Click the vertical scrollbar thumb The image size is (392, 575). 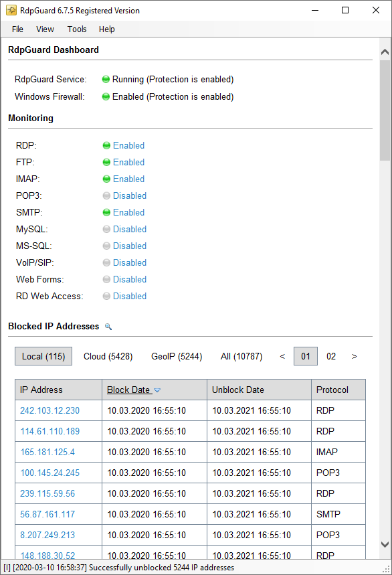(385, 110)
